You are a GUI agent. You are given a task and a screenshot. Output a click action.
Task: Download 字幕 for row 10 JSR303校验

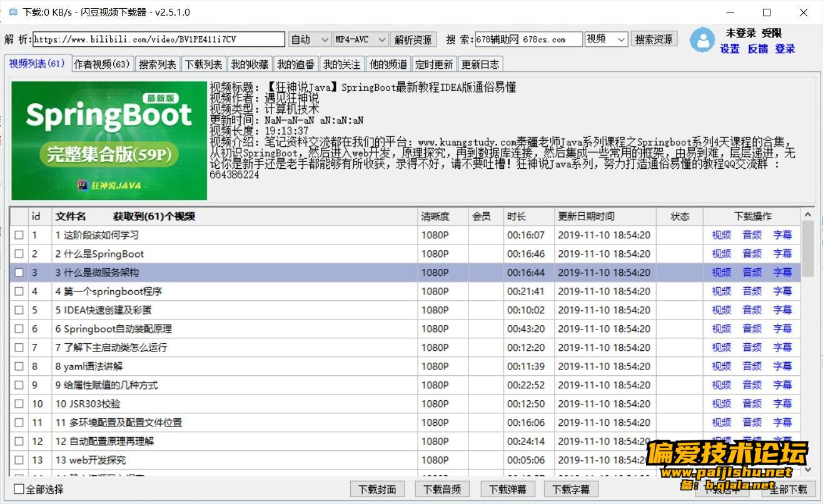[x=782, y=404]
